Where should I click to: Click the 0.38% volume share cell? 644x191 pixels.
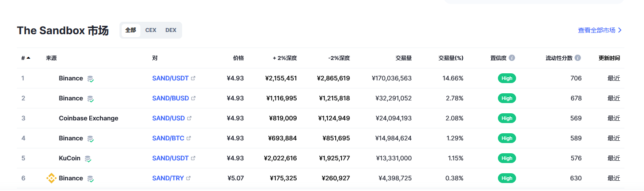tap(455, 178)
